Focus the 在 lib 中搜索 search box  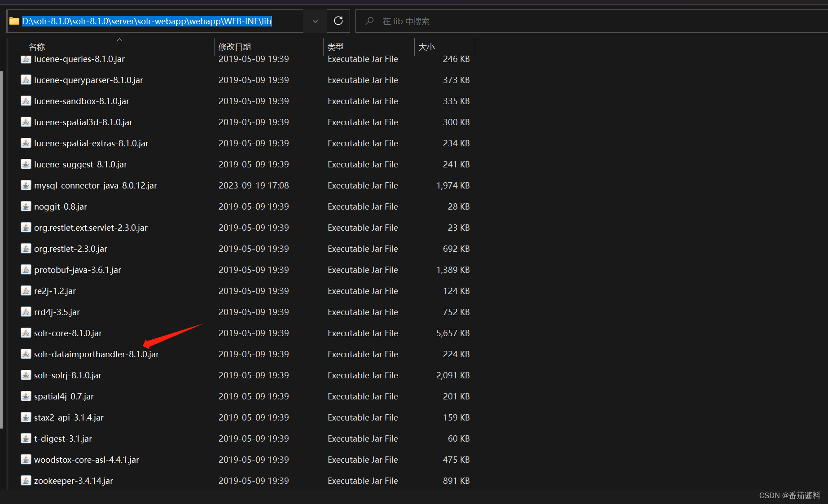click(592, 21)
